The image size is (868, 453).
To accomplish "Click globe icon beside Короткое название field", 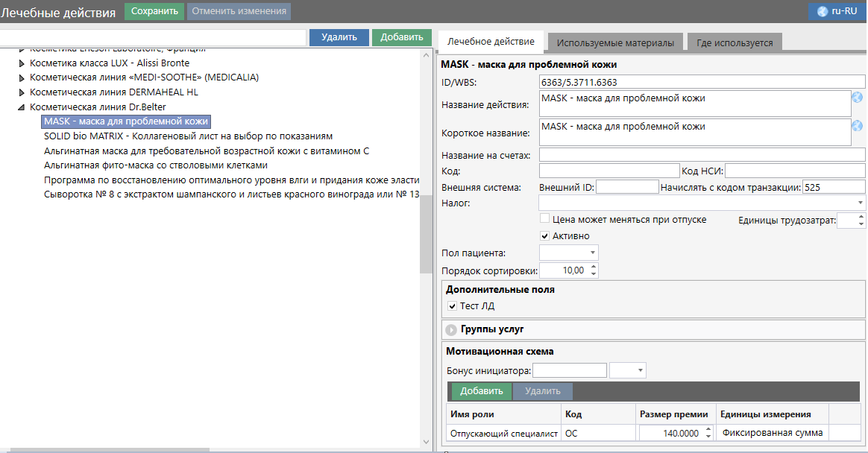I will [x=857, y=126].
